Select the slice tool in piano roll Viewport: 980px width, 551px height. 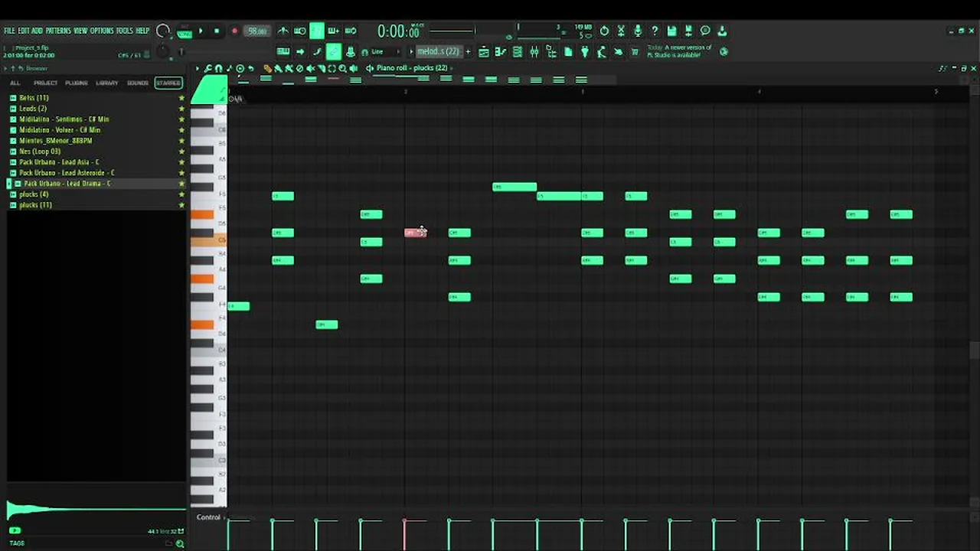(321, 68)
